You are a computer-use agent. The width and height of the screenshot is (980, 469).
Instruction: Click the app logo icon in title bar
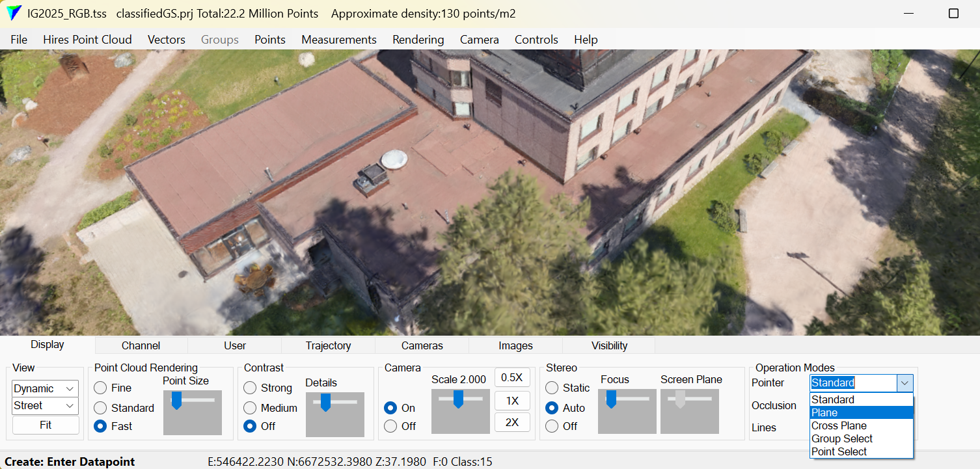click(x=13, y=14)
